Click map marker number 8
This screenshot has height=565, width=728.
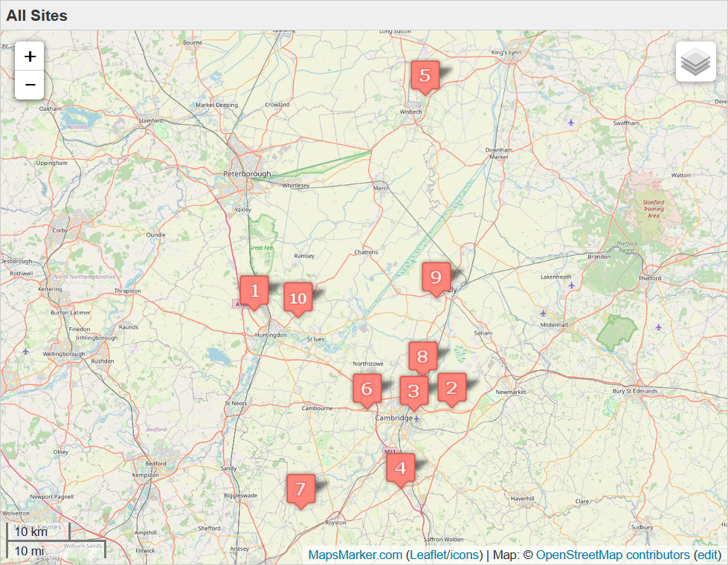[x=422, y=358]
